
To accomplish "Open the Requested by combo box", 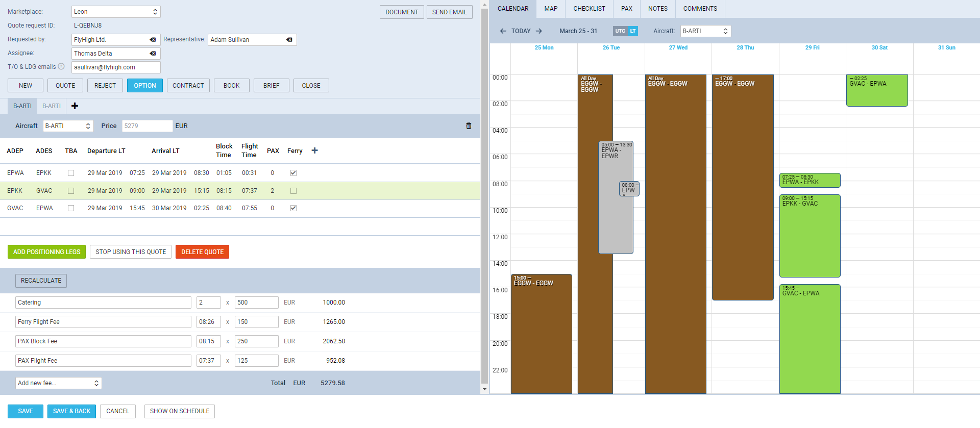I will coord(116,40).
